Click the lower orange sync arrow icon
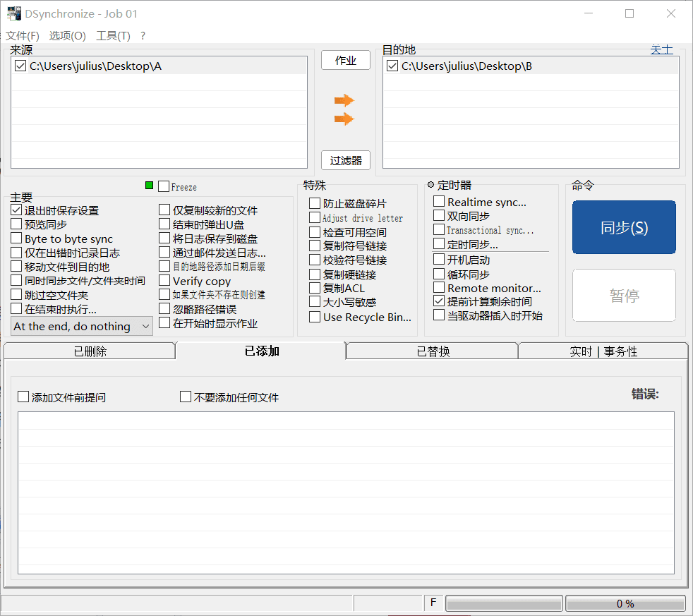Image resolution: width=693 pixels, height=616 pixels. pyautogui.click(x=344, y=119)
